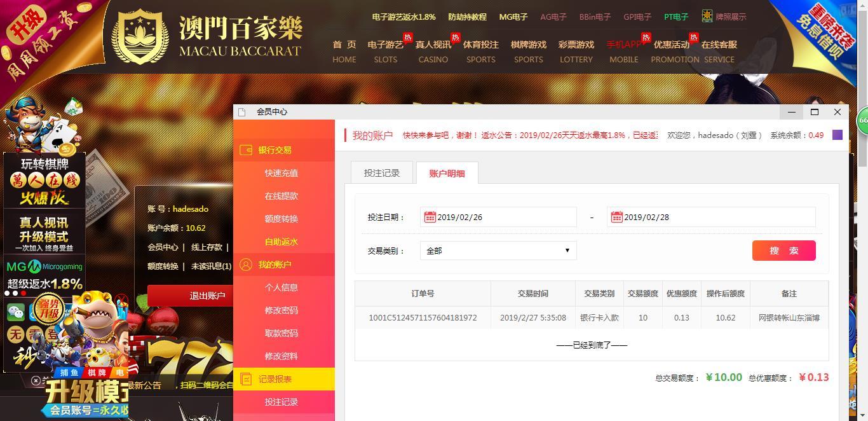This screenshot has width=868, height=421.
Task: Open the 银行交易 sidebar section icon
Action: (246, 150)
